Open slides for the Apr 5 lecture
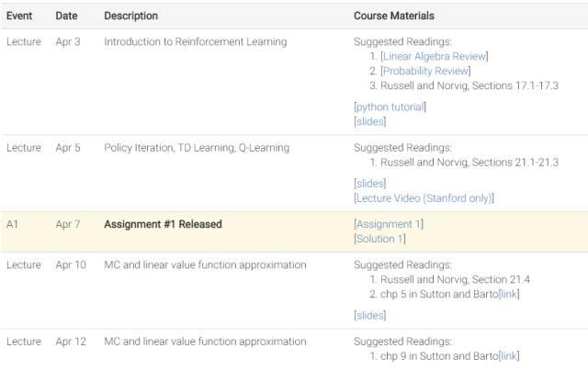The height and width of the screenshot is (371, 588). (x=369, y=183)
